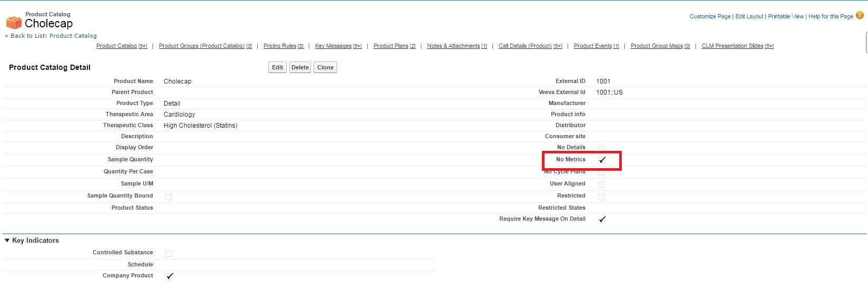Open the Edit Layout link

[x=749, y=16]
